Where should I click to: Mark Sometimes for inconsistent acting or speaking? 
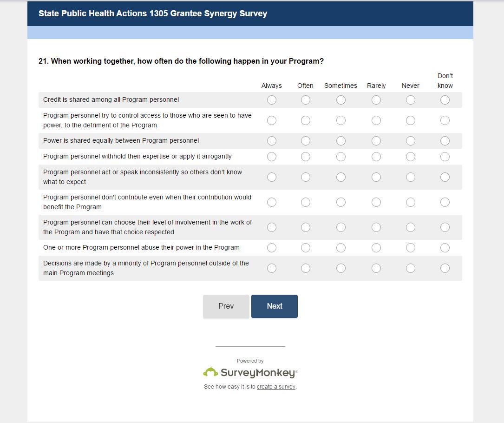[x=341, y=177]
